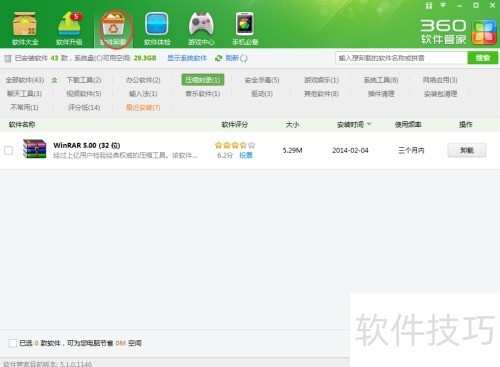
Task: Select 输入法(1) category
Action: (143, 94)
